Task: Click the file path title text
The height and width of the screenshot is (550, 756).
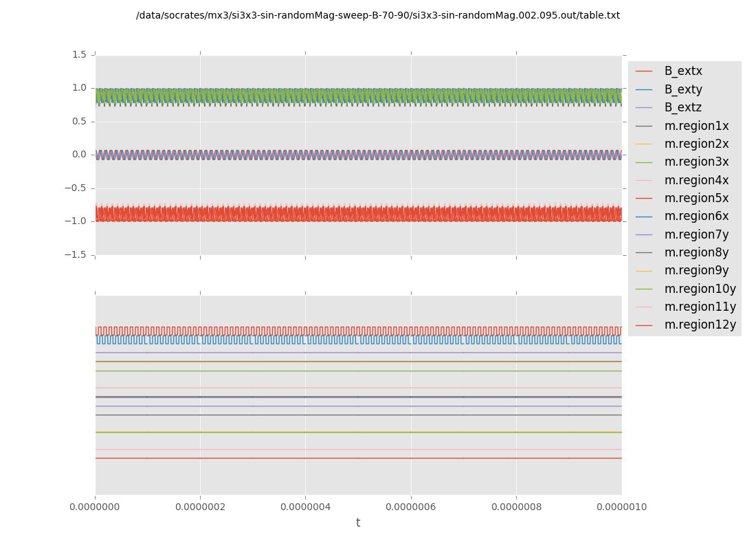Action: click(x=377, y=16)
